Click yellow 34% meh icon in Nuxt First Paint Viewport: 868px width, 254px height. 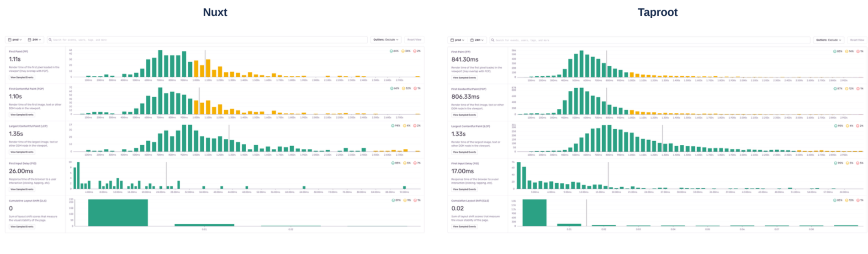click(x=403, y=51)
